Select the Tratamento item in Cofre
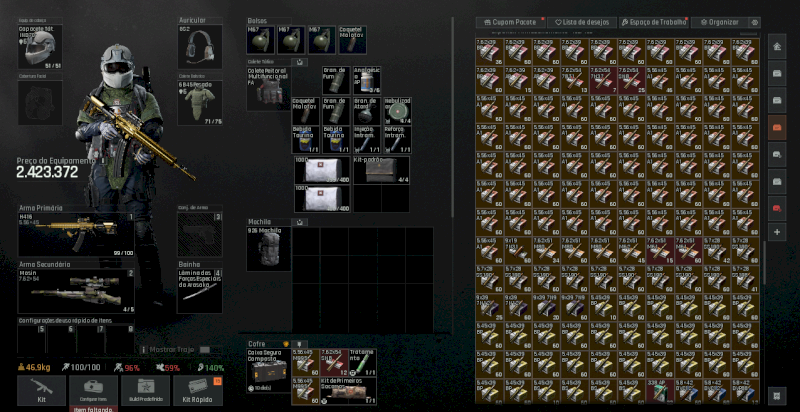This screenshot has height=412, width=800. click(x=363, y=363)
